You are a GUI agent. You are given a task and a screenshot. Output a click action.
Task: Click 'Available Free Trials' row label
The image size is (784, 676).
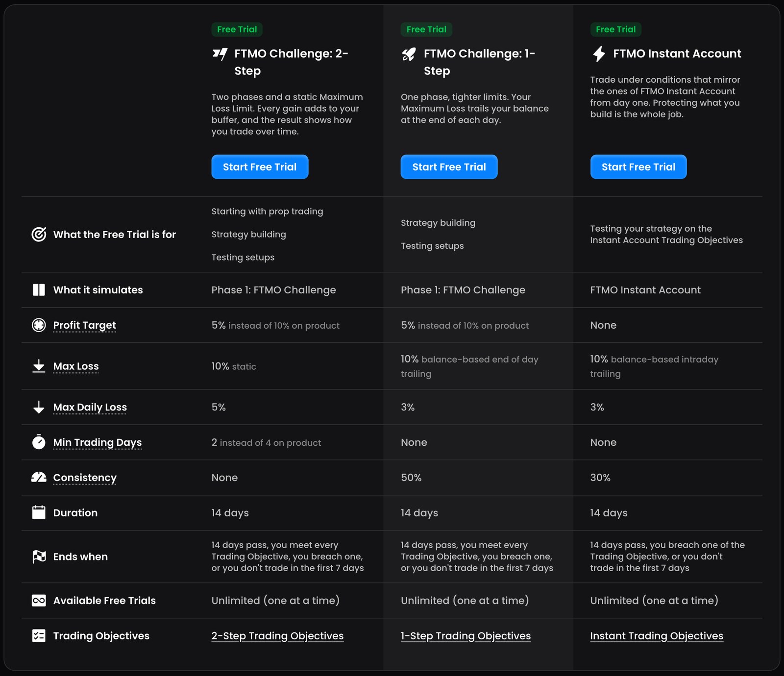pos(104,601)
